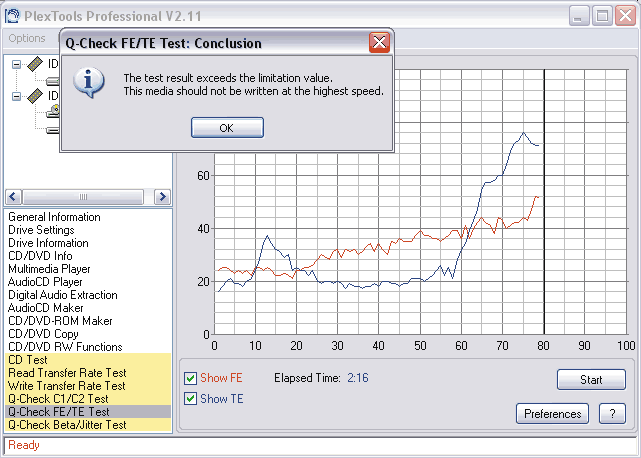Image resolution: width=641 pixels, height=458 pixels.
Task: Minimize the PlexTools window
Action: pyautogui.click(x=579, y=16)
